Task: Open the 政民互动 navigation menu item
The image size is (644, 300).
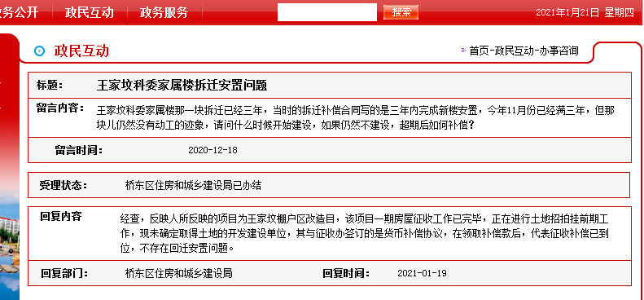Action: tap(89, 12)
